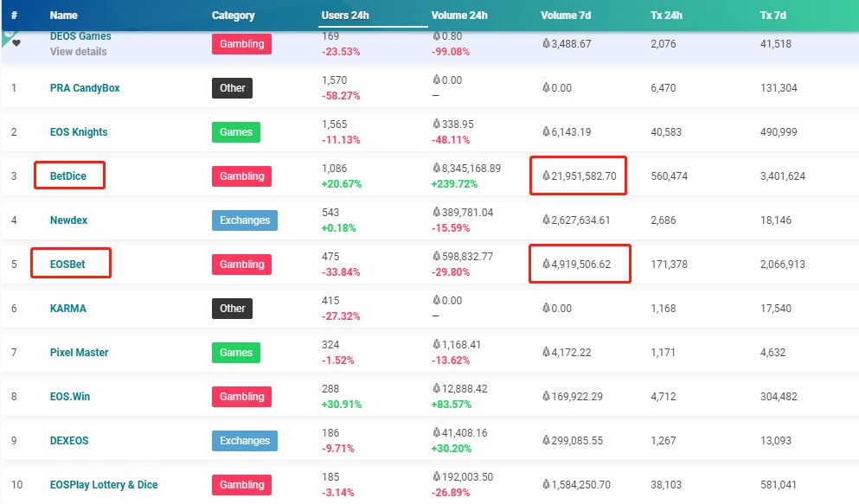The height and width of the screenshot is (504, 859).
Task: Select EOS Knights Tx 24h value 40,583
Action: coord(665,132)
